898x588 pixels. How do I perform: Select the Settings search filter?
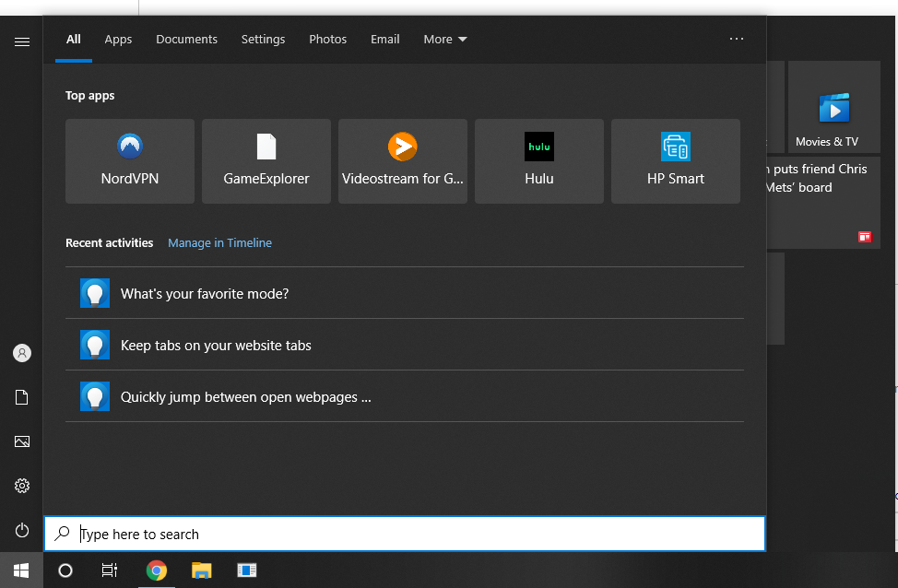click(263, 39)
